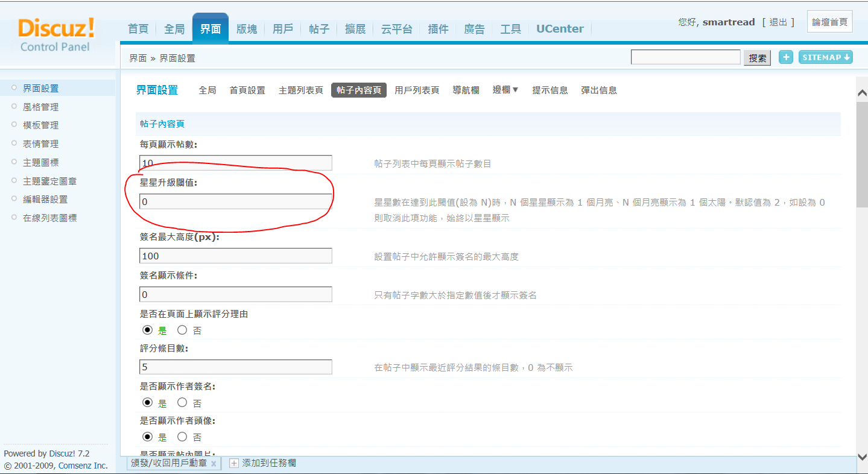Click the 退出 logout link
The height and width of the screenshot is (474, 868).
778,22
